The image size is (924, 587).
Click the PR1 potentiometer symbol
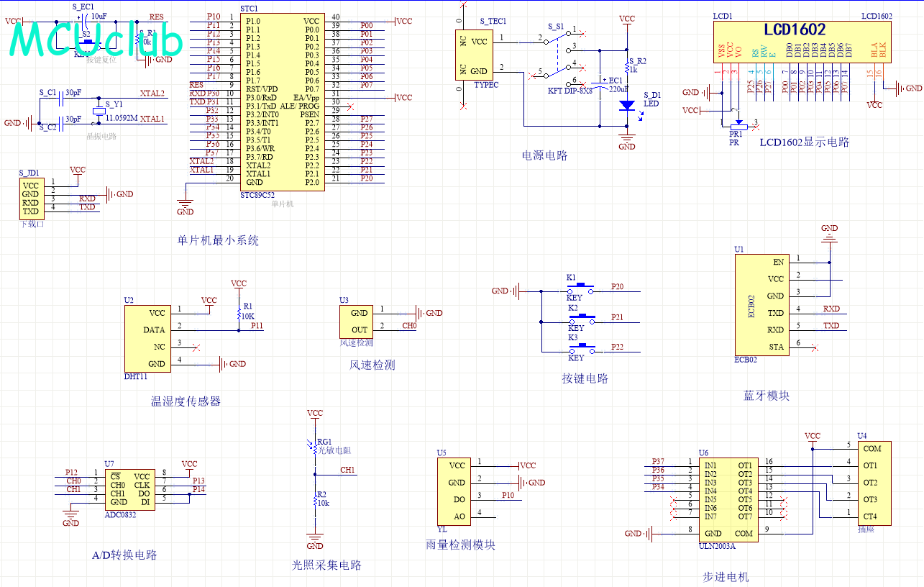pos(736,127)
